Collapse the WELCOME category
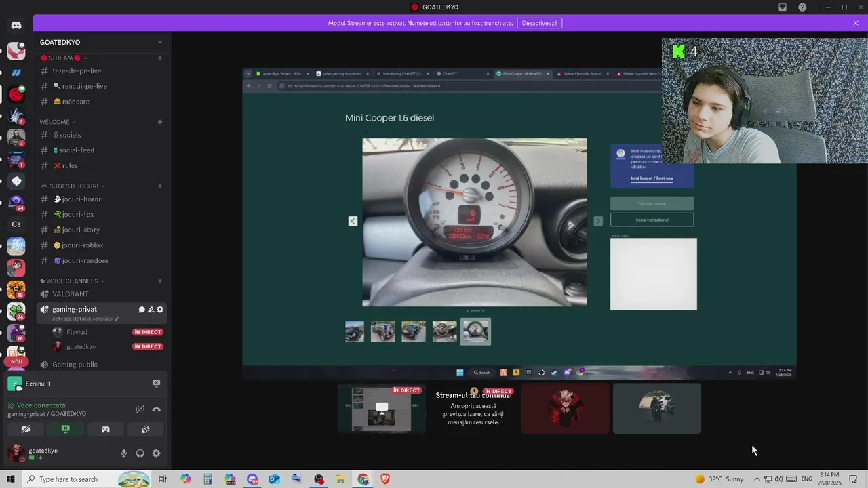 57,122
